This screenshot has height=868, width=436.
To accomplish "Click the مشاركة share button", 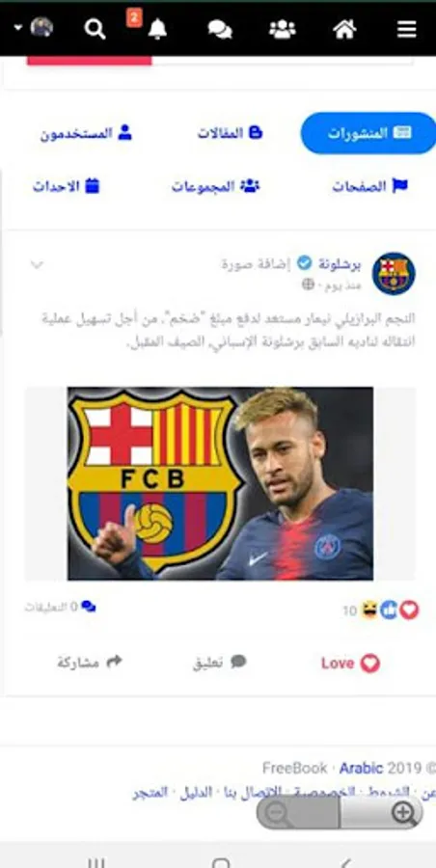I will [x=89, y=662].
